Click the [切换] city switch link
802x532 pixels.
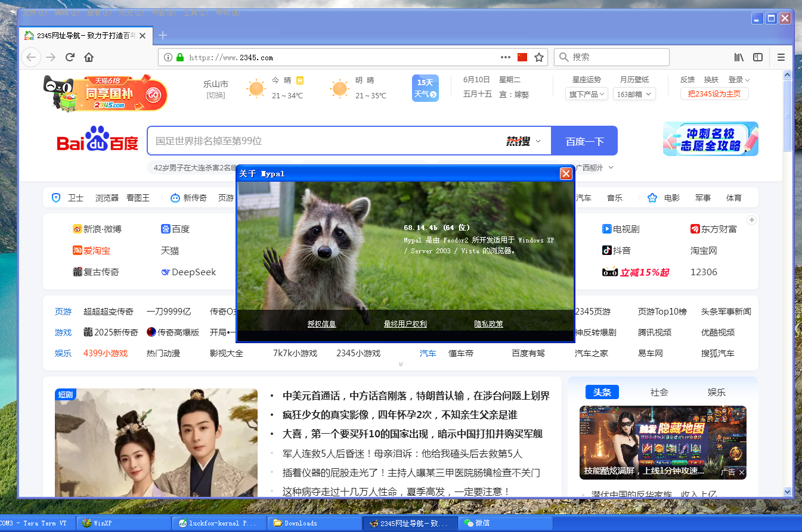(216, 95)
